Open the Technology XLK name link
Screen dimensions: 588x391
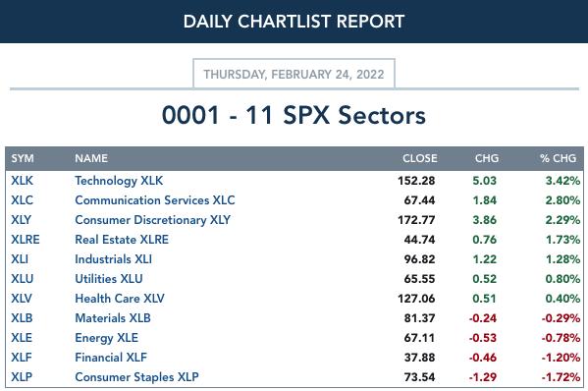(x=119, y=181)
